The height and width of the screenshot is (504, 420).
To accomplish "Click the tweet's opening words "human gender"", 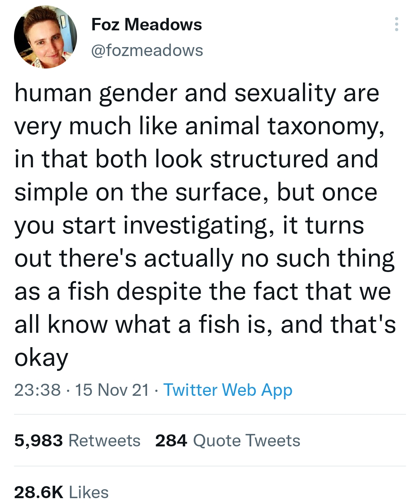I will coord(96,93).
